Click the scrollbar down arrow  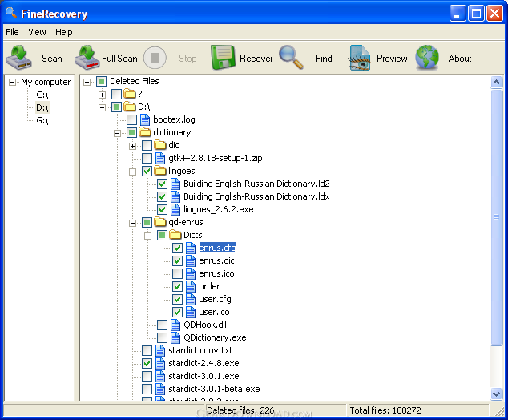(496, 394)
